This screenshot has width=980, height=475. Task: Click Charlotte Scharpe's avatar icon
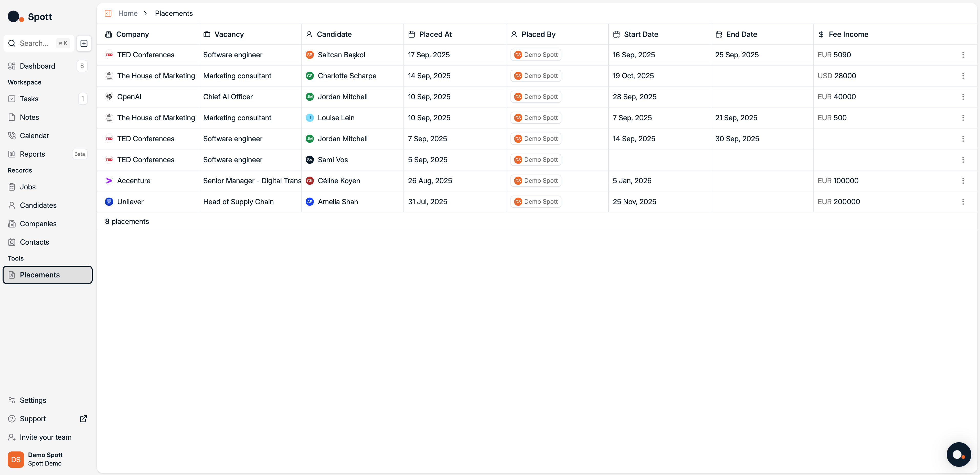tap(310, 76)
